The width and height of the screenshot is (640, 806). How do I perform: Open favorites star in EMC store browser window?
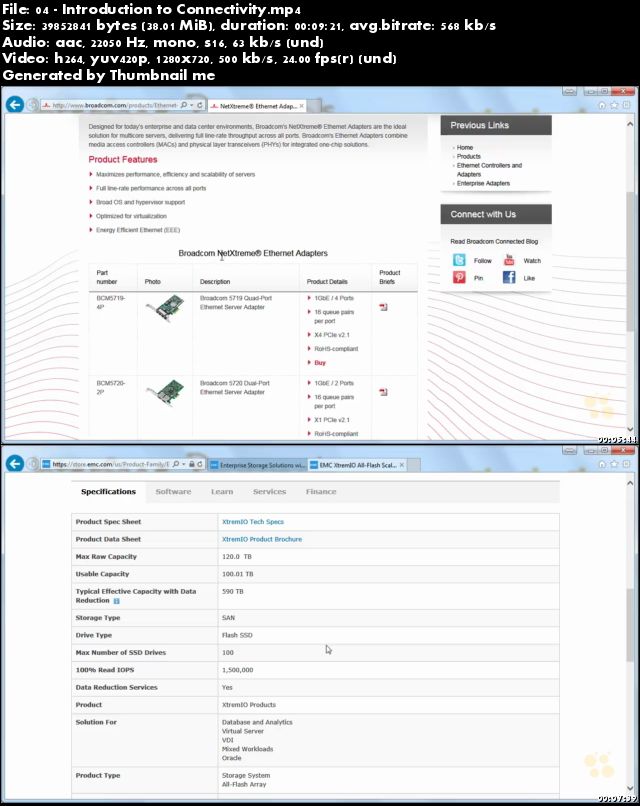pos(614,464)
